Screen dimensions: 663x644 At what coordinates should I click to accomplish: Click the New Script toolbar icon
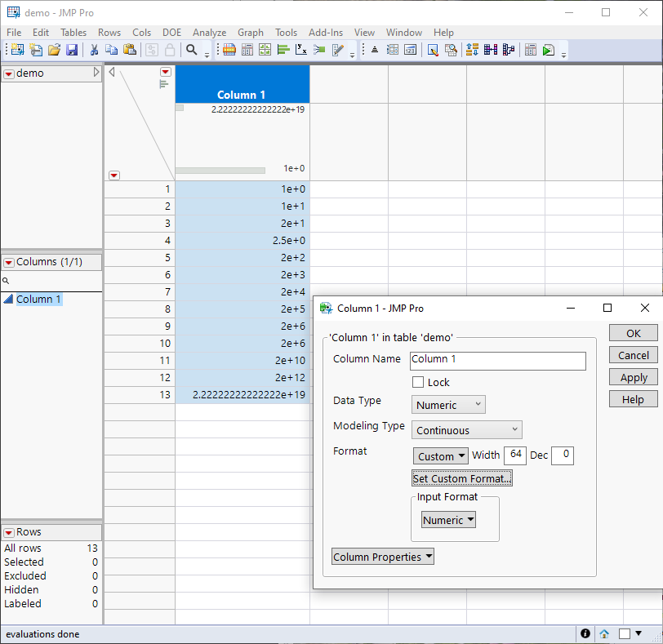click(36, 50)
